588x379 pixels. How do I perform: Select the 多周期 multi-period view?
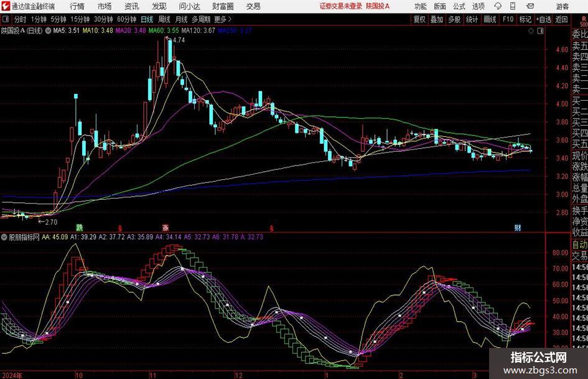[202, 19]
